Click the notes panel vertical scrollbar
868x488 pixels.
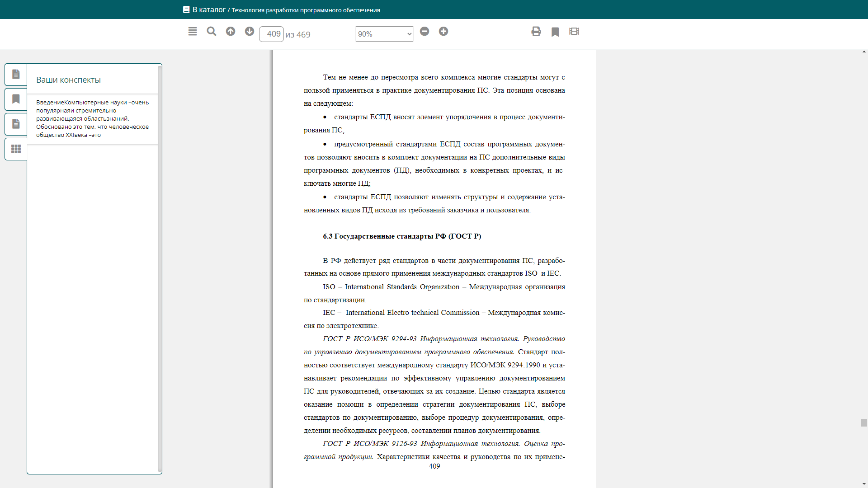(160, 268)
